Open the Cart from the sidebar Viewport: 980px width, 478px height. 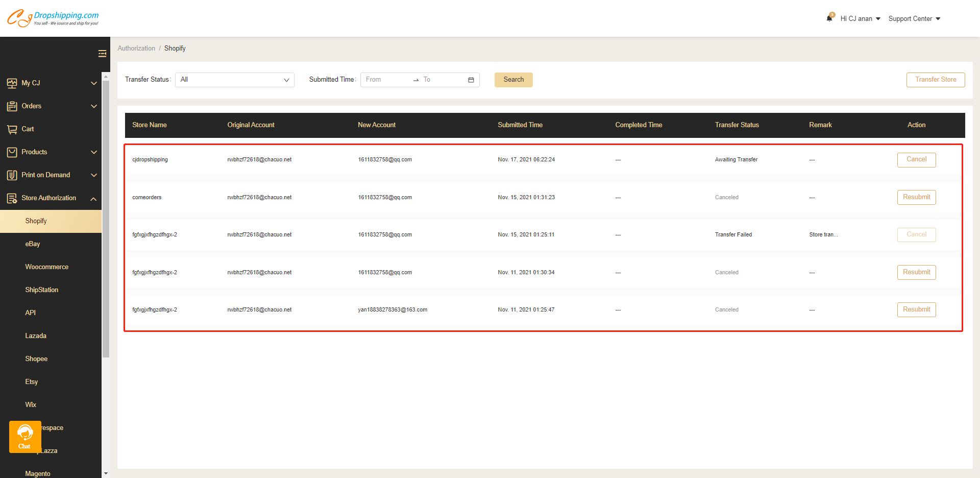[12, 129]
